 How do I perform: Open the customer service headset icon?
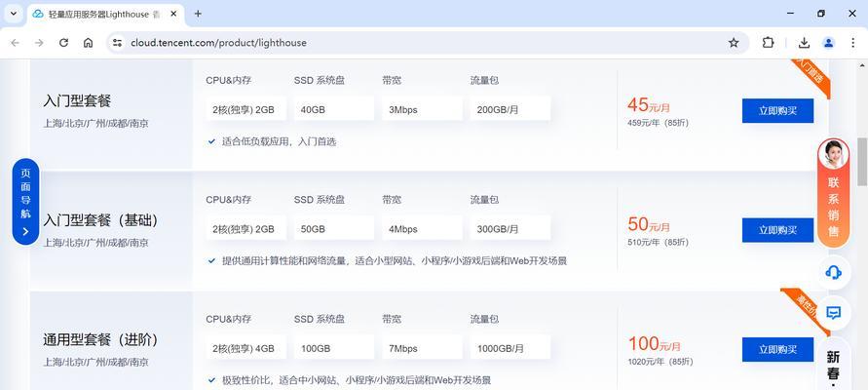coord(833,272)
